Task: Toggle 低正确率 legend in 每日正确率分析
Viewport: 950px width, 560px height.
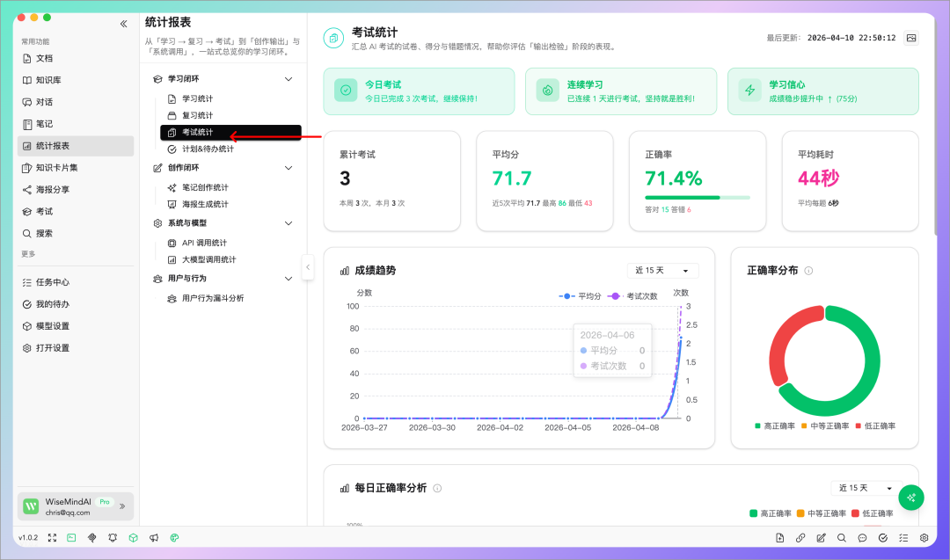Action: 872,513
